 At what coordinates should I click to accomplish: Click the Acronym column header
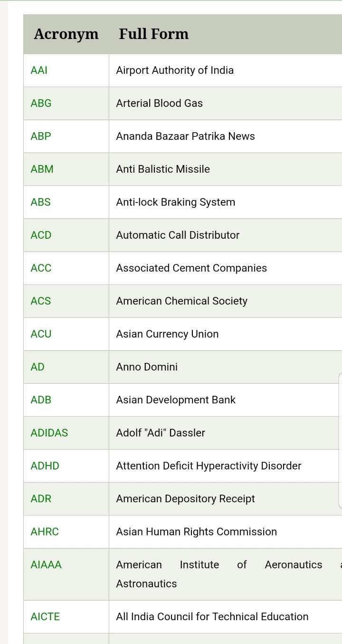[66, 34]
